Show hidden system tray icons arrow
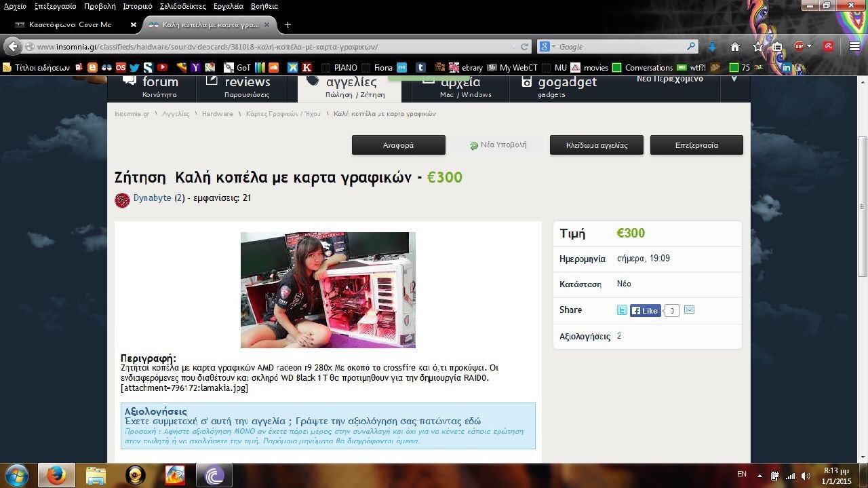Image resolution: width=868 pixels, height=488 pixels. [x=759, y=476]
